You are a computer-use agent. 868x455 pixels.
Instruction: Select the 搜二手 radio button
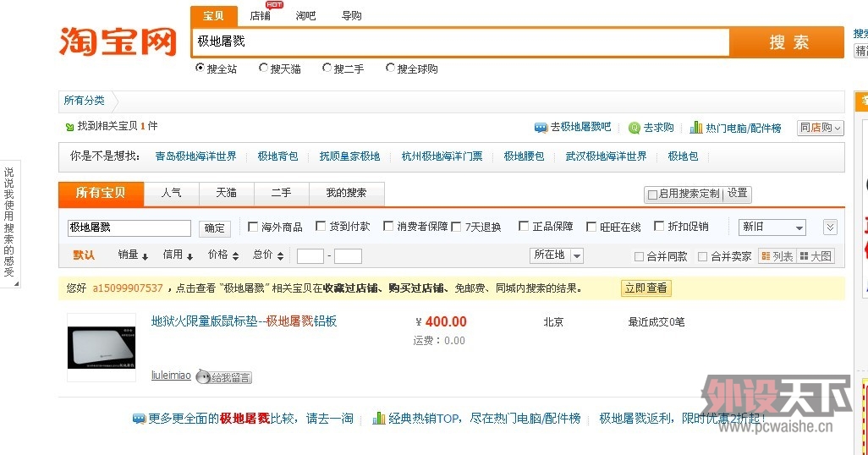pyautogui.click(x=327, y=68)
